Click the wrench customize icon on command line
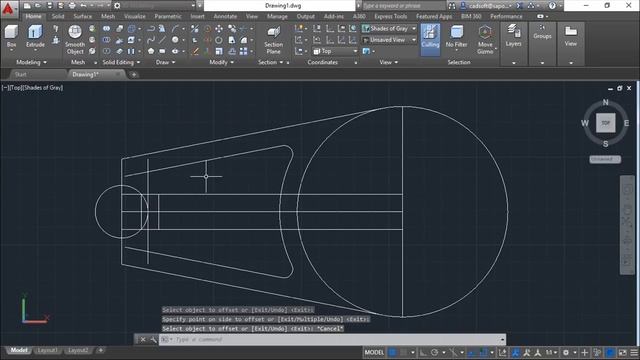Image resolution: width=640 pixels, height=360 pixels. point(153,340)
